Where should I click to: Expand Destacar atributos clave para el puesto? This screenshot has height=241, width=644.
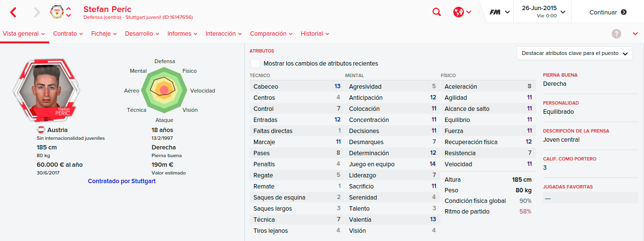pos(574,54)
